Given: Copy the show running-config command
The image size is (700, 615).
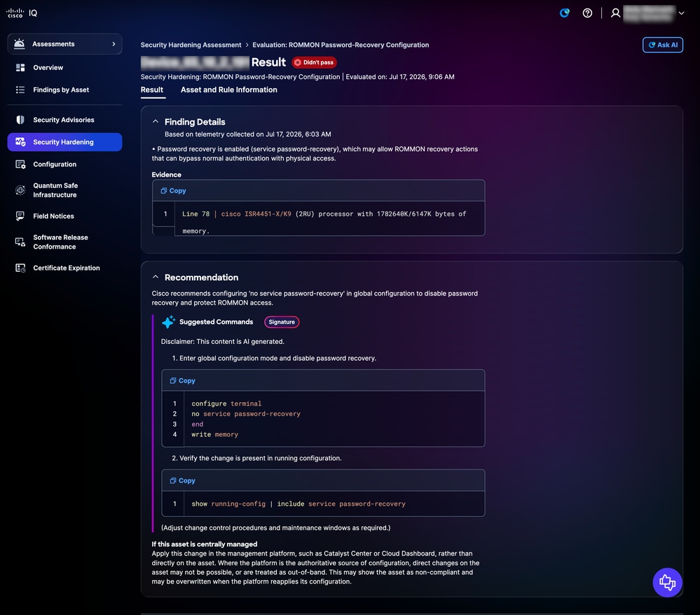Looking at the screenshot, I should point(183,481).
